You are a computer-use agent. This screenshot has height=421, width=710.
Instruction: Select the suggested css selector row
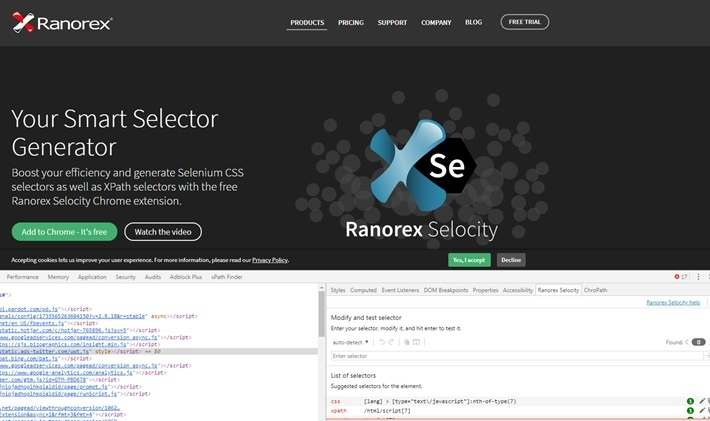coord(520,401)
